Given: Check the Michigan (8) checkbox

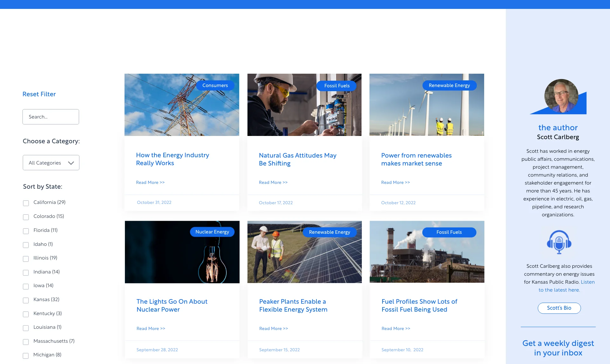Looking at the screenshot, I should 26,355.
